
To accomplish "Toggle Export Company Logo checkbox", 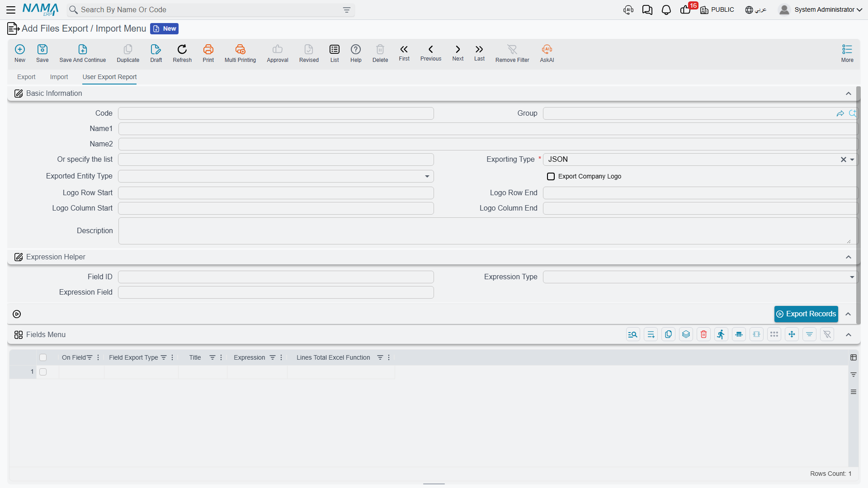I will pyautogui.click(x=551, y=176).
